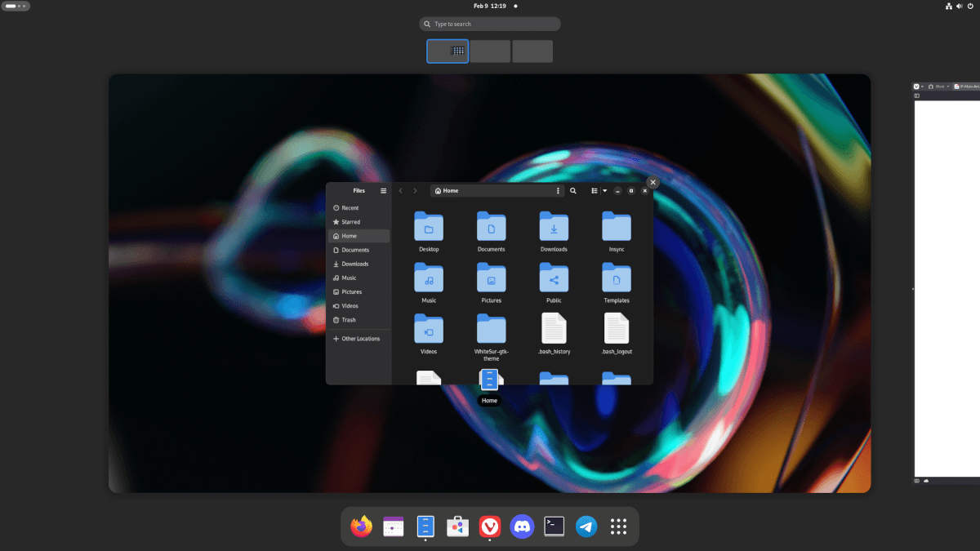
Task: Click the search magnifier in the Files toolbar
Action: [x=572, y=190]
